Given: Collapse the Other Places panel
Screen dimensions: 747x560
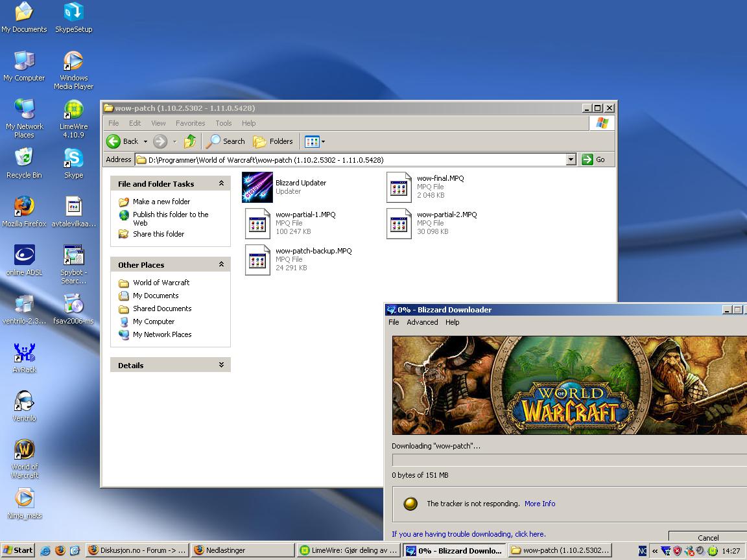Looking at the screenshot, I should point(221,264).
